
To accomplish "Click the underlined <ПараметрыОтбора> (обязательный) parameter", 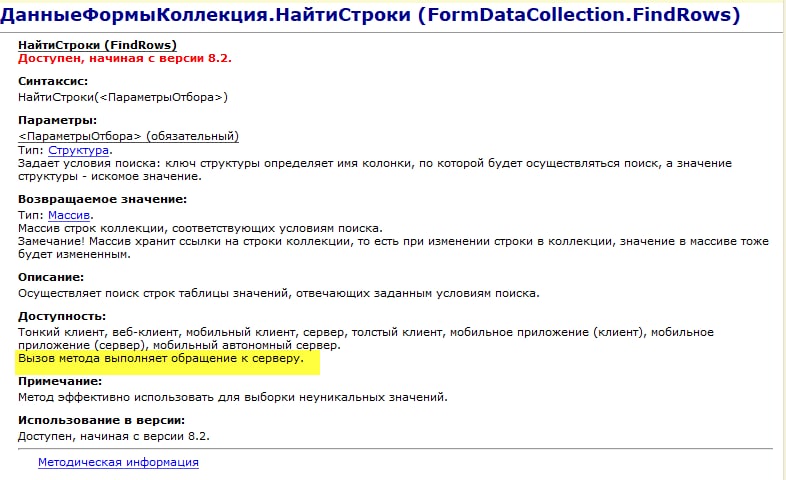I will click(x=128, y=136).
